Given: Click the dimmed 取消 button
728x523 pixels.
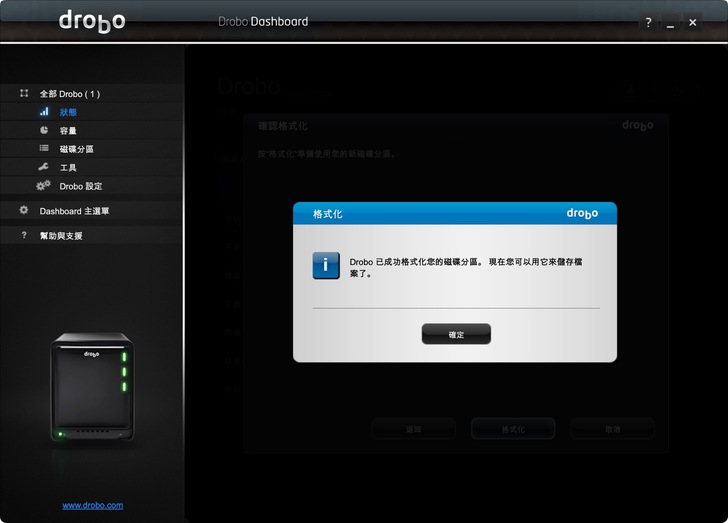Looking at the screenshot, I should click(x=613, y=429).
